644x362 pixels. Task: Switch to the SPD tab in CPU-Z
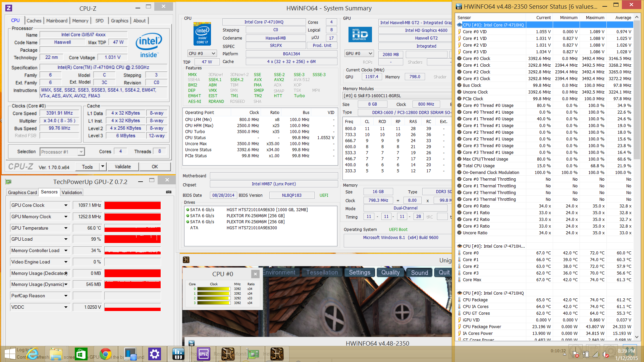[99, 21]
